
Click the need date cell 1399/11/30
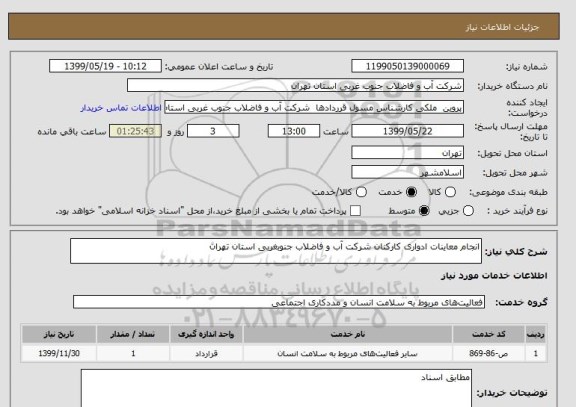(59, 353)
